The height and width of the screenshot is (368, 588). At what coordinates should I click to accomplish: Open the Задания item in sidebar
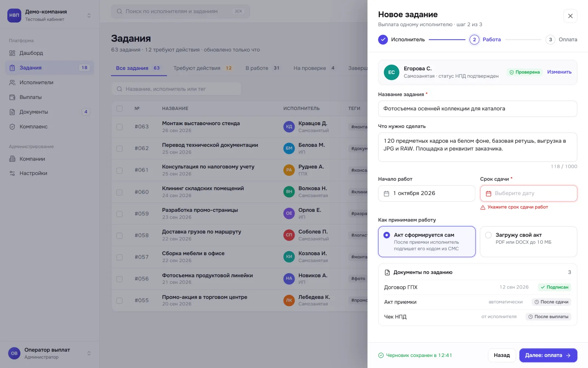click(x=50, y=68)
